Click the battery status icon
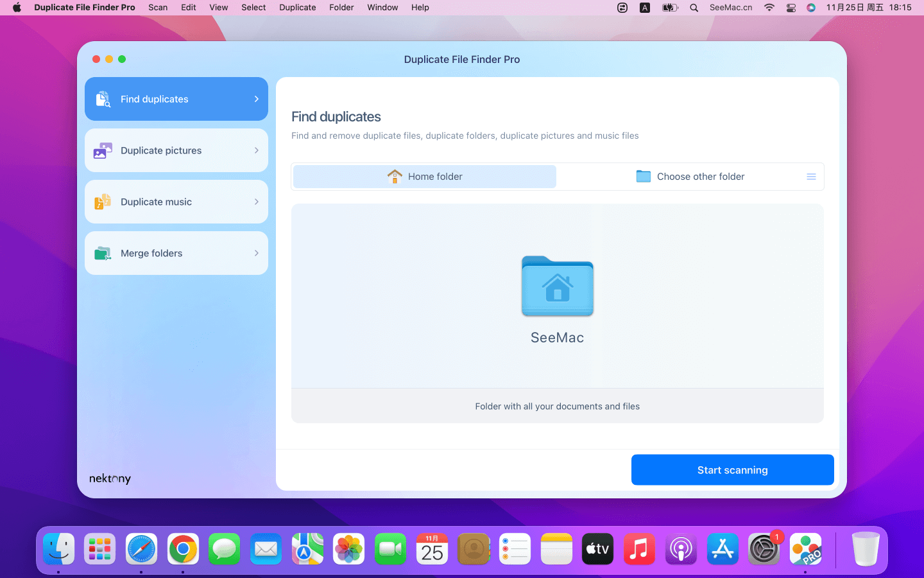924x578 pixels. (670, 8)
